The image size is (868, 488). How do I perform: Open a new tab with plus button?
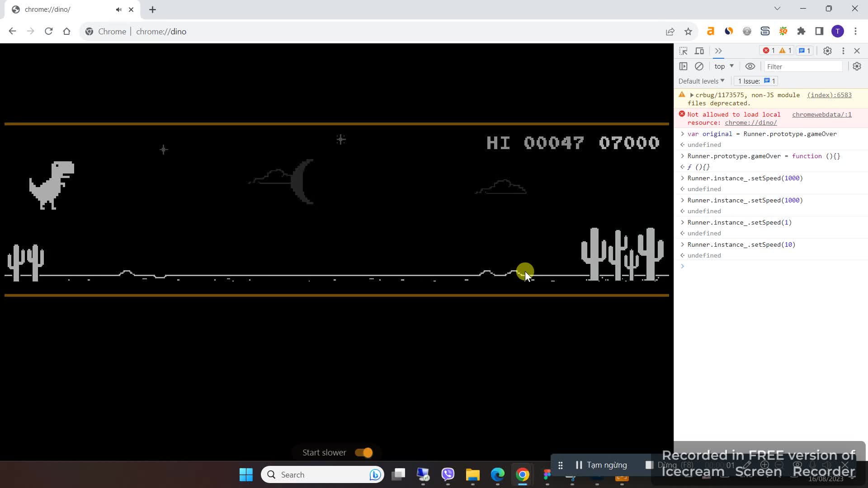(x=152, y=9)
